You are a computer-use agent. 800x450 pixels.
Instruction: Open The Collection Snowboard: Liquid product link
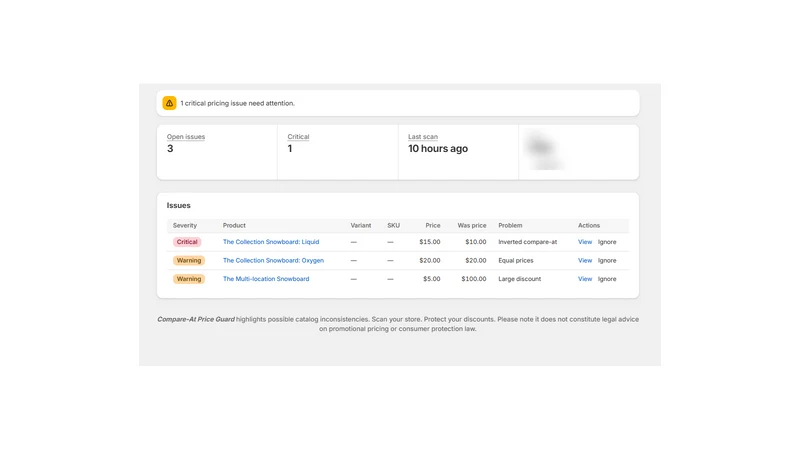click(x=271, y=242)
